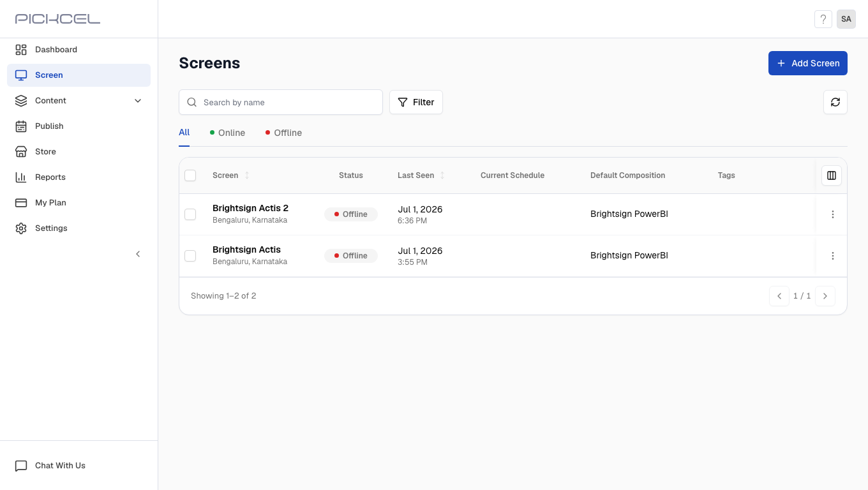
Task: Click the My Plan card icon
Action: (21, 203)
